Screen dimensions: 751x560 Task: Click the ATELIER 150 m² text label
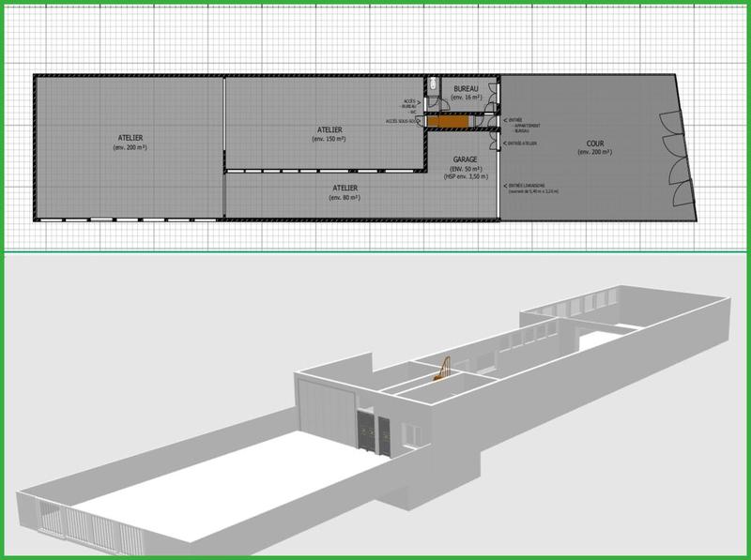tap(330, 131)
